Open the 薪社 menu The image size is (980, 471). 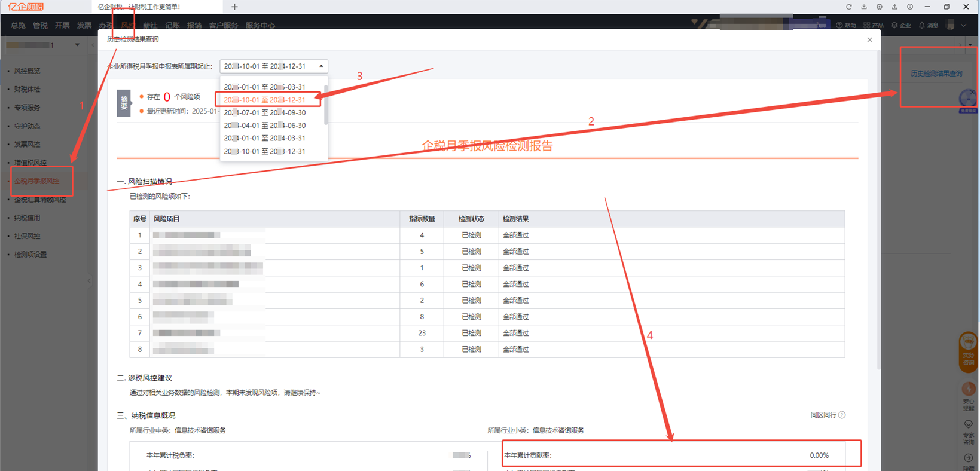150,25
